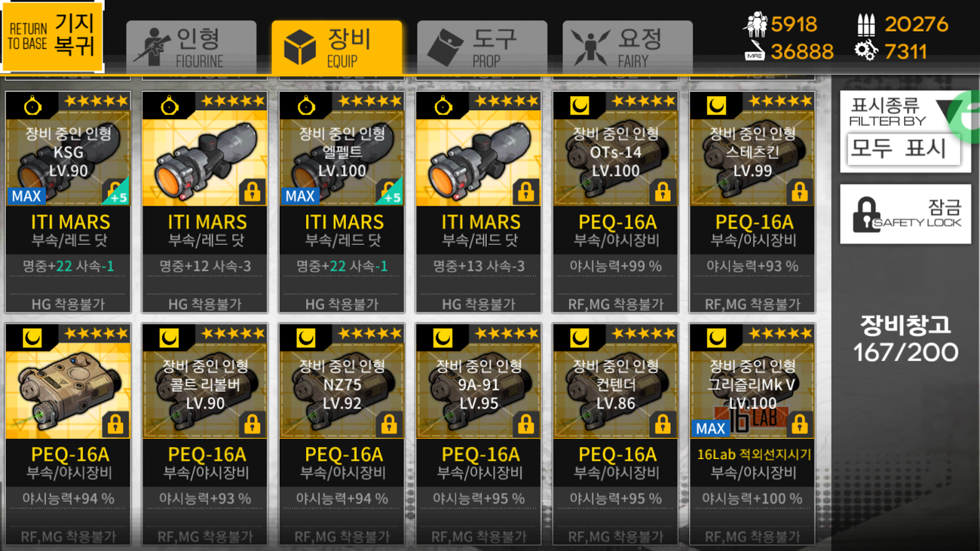Click the ammunition resource icon

pyautogui.click(x=865, y=24)
